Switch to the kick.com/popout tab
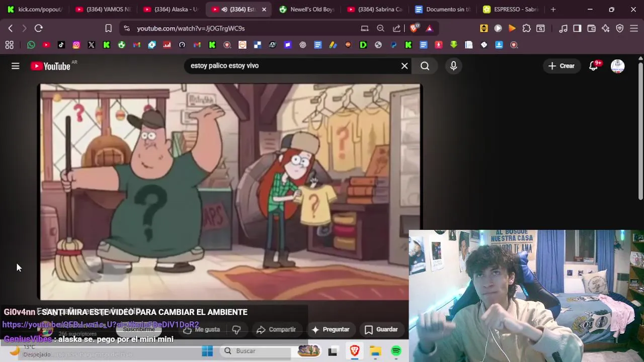Viewport: 644px width, 362px height. [35, 9]
